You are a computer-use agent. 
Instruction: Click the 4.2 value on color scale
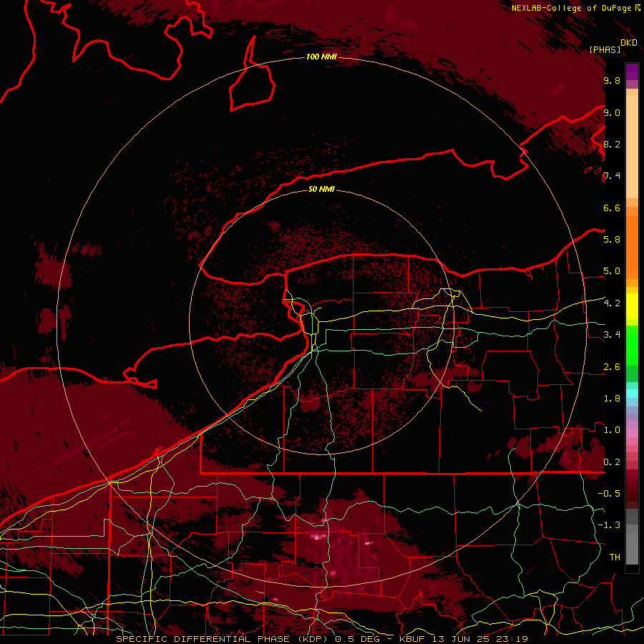(612, 303)
